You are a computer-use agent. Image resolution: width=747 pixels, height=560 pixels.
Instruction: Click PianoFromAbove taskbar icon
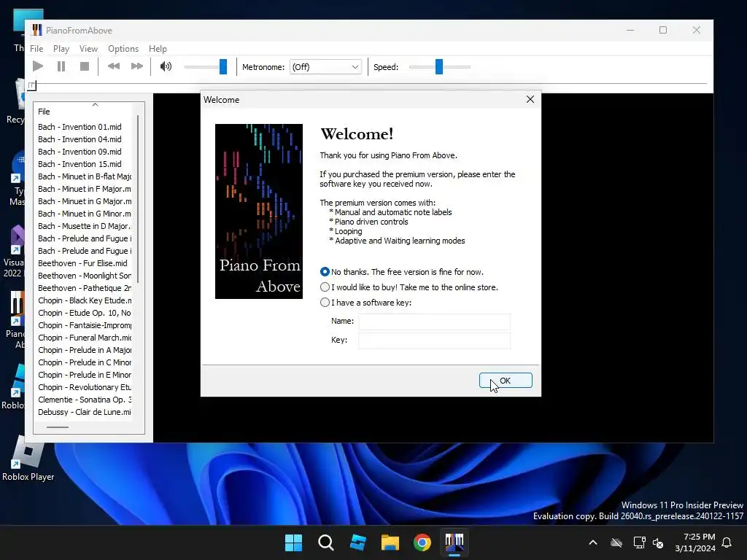pyautogui.click(x=454, y=542)
